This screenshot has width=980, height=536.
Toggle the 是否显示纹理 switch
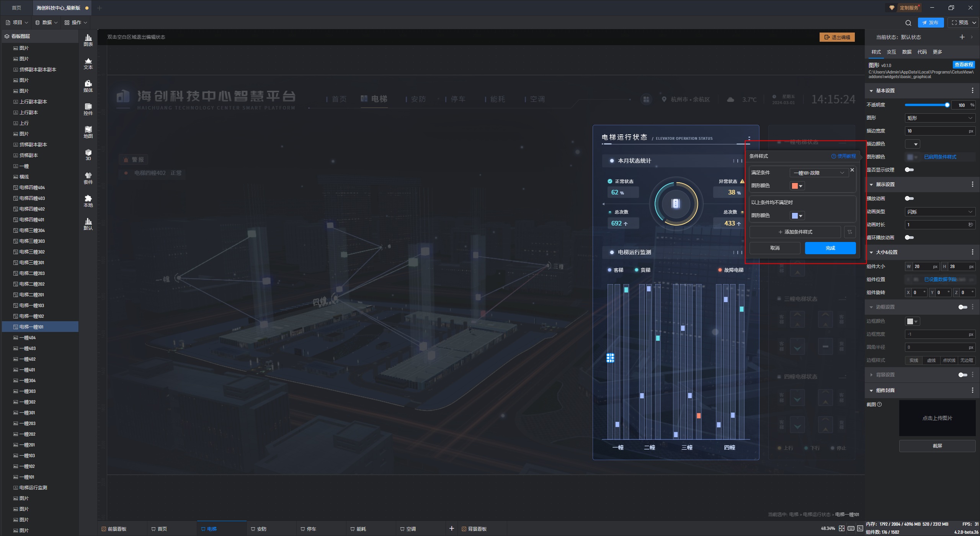(909, 170)
